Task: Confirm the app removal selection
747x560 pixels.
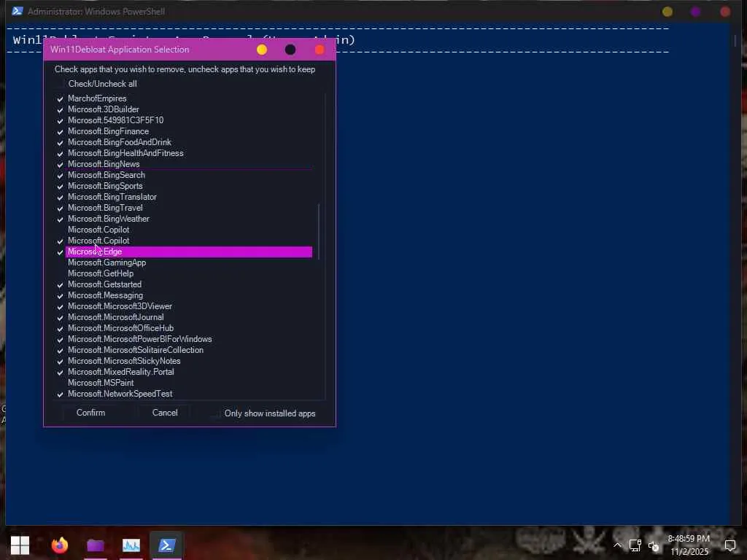Action: [x=90, y=413]
